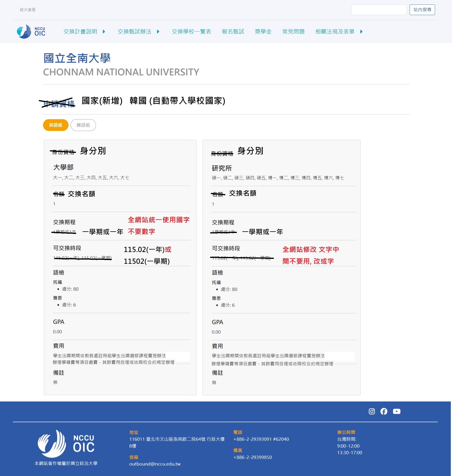Click 托福 in the 大學部 card
This screenshot has height=476, width=452.
pyautogui.click(x=58, y=282)
